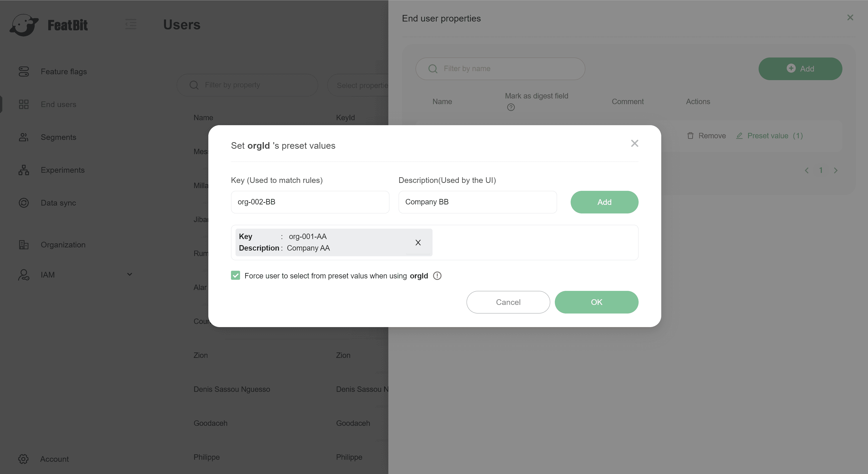
Task: Remove the org-001-AA preset value
Action: [418, 243]
